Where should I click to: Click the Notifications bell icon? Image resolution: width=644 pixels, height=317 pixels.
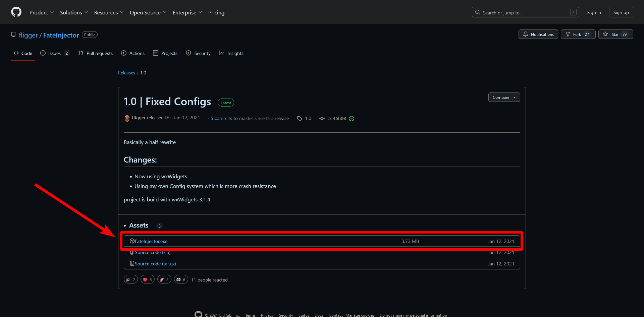click(x=526, y=34)
